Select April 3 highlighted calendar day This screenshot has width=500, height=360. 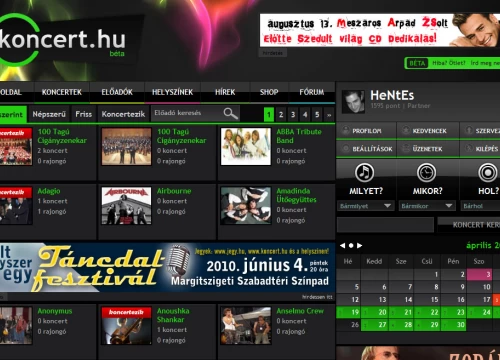coord(479,275)
